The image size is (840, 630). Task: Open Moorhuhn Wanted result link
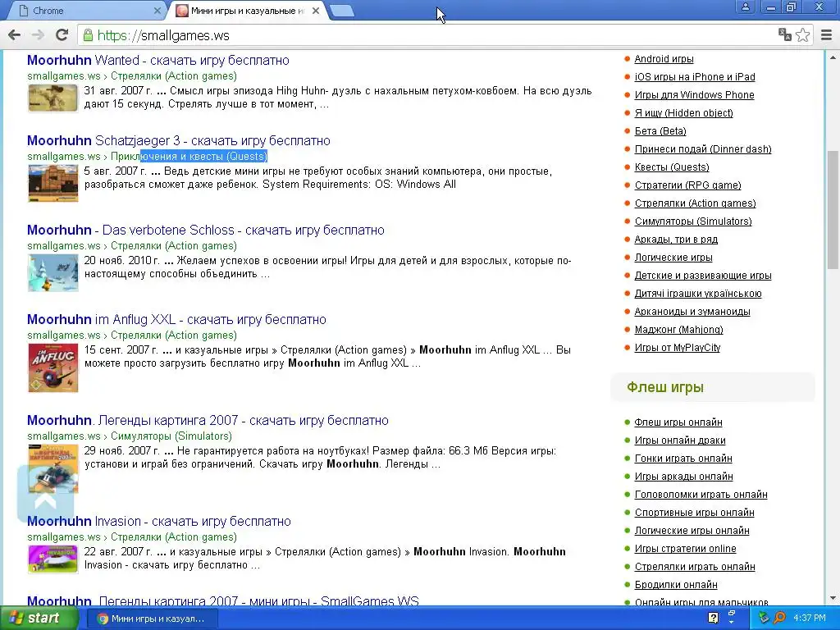click(158, 60)
